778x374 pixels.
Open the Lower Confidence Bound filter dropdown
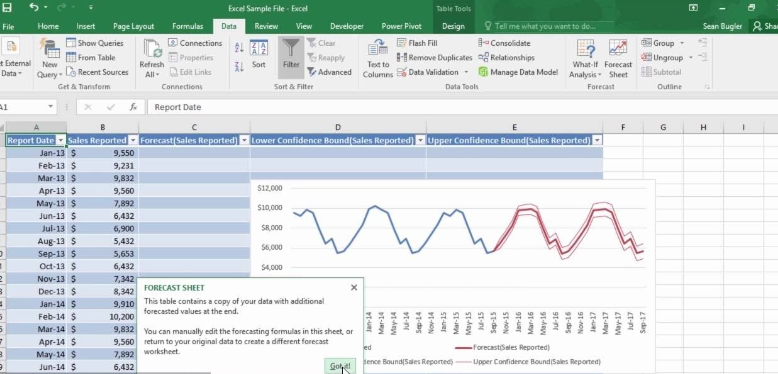pyautogui.click(x=420, y=140)
